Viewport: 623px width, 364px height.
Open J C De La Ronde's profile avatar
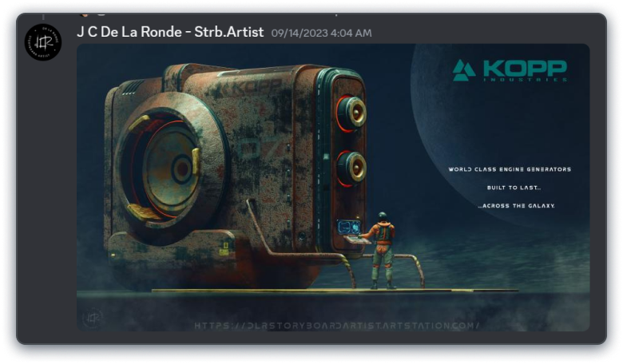click(x=43, y=42)
